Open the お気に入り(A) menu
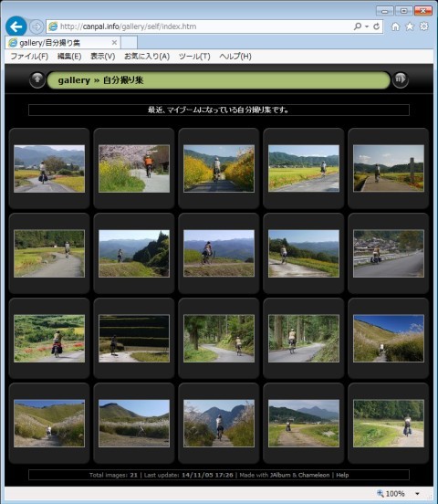Image resolution: width=438 pixels, height=504 pixels. click(147, 57)
